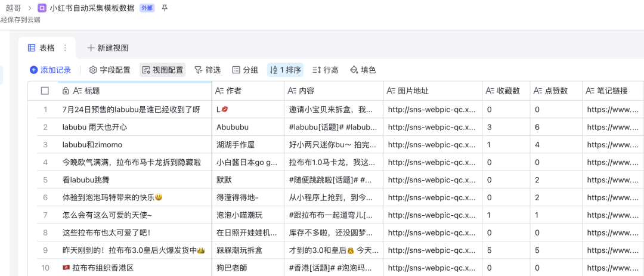The width and height of the screenshot is (644, 276).
Task: Click the cell '今晚欧气满满，拉布布马卡龙拆到隐藏啦'
Action: (x=134, y=162)
